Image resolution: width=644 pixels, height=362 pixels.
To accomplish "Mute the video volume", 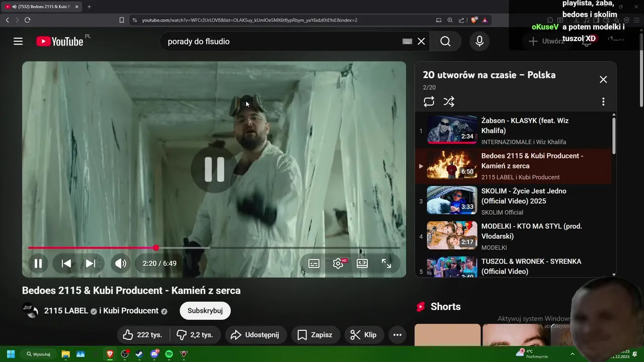I will click(121, 263).
